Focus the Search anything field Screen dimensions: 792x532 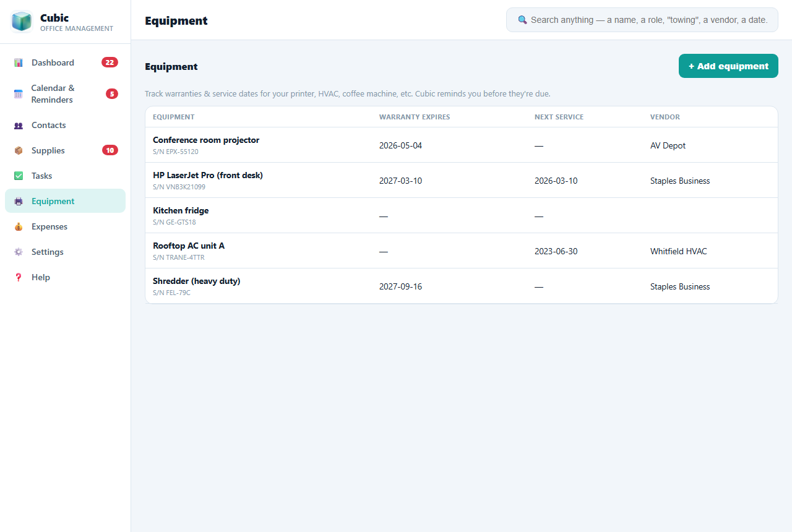[642, 20]
